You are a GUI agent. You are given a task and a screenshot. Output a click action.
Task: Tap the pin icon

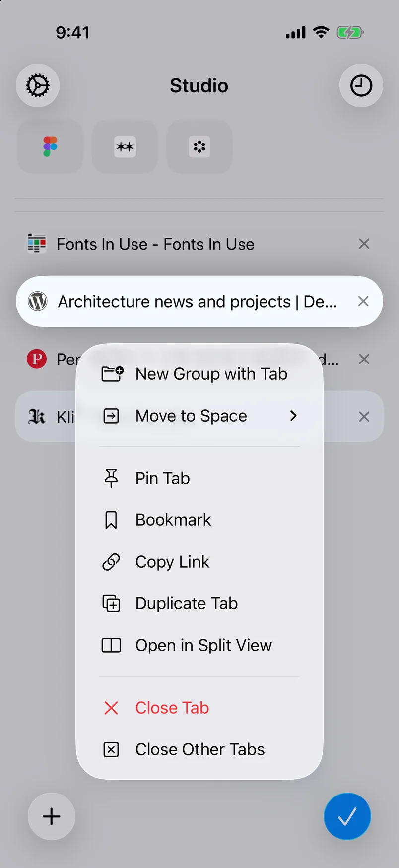tap(111, 478)
